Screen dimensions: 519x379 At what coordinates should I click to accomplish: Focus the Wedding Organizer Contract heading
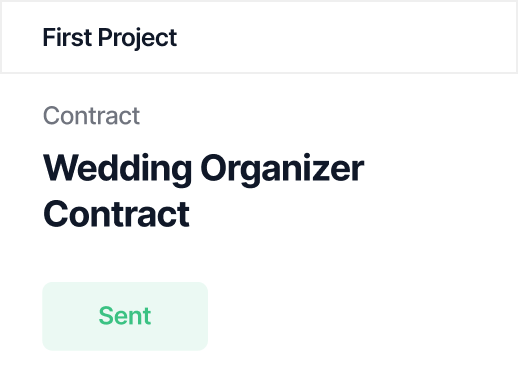[203, 191]
